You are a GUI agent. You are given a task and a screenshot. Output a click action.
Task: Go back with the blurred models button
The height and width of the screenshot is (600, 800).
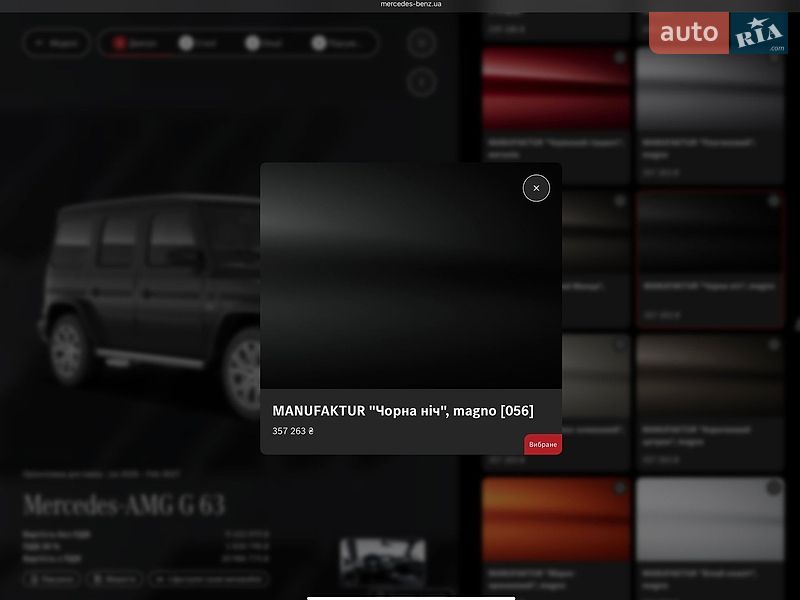[x=56, y=43]
